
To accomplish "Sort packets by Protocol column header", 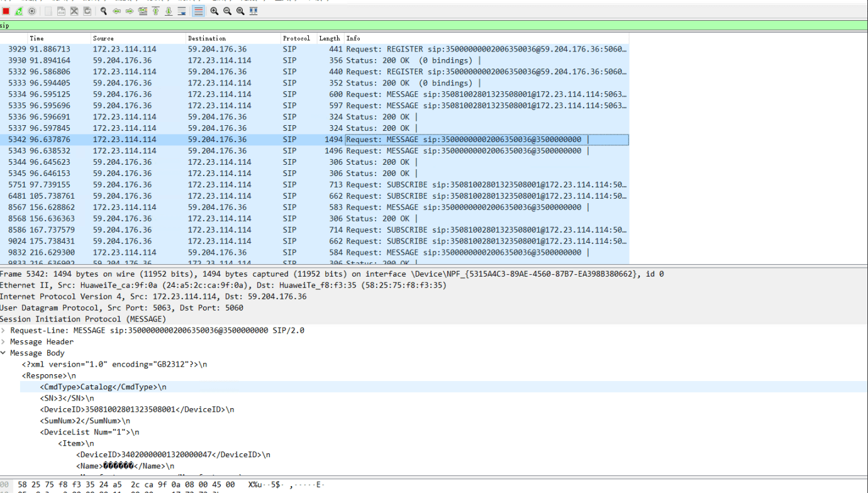I will (x=296, y=38).
